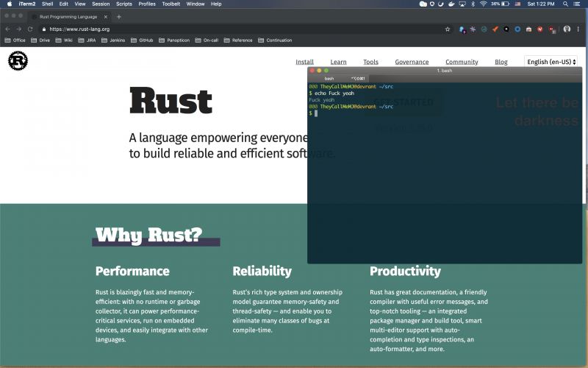Click the Bluetooth status icon
The height and width of the screenshot is (368, 588).
473,4
